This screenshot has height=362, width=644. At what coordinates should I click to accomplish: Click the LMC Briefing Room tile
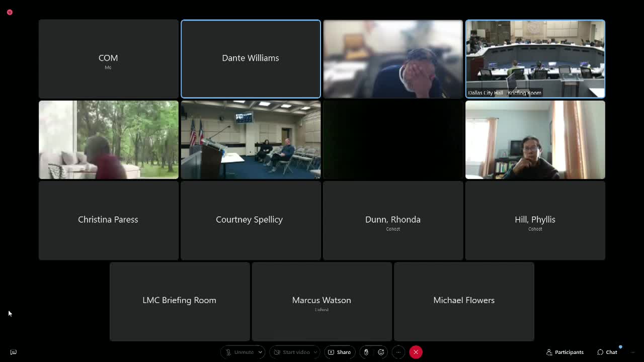180,301
